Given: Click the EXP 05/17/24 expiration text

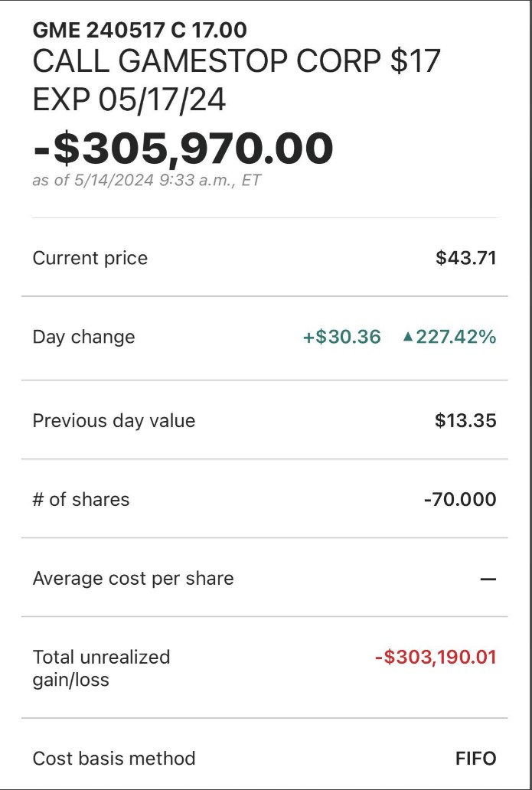Looking at the screenshot, I should 129,100.
